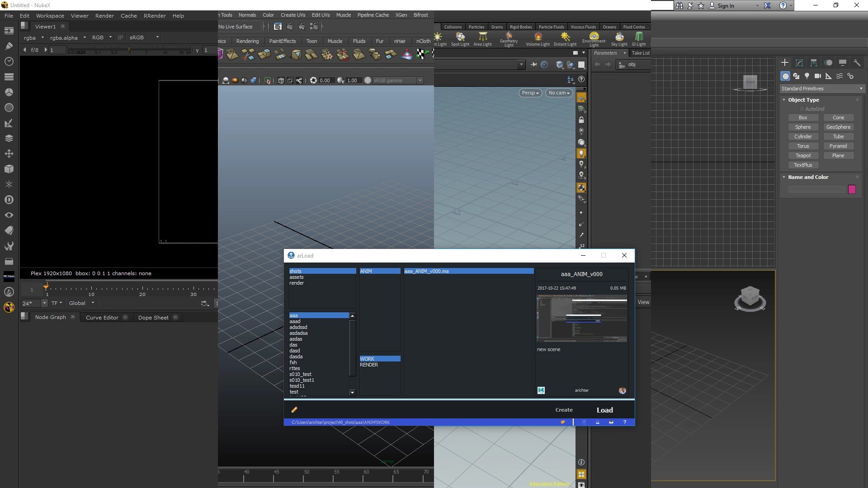Click Houdini viewport help question icon

(581, 79)
